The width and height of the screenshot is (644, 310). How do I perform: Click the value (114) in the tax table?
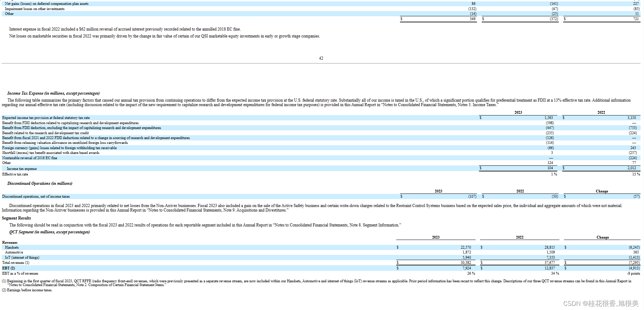tap(550, 143)
